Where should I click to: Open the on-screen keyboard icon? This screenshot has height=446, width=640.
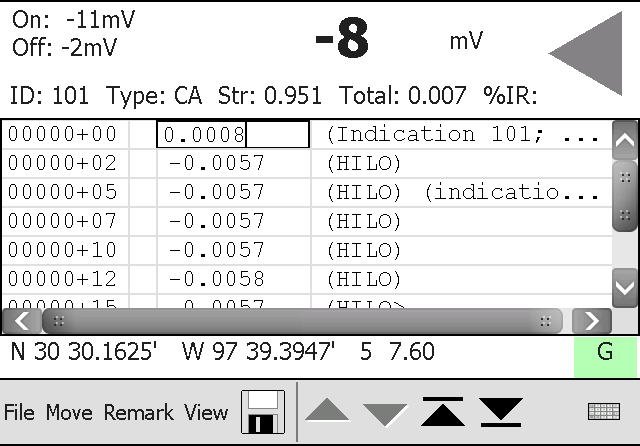coord(604,411)
